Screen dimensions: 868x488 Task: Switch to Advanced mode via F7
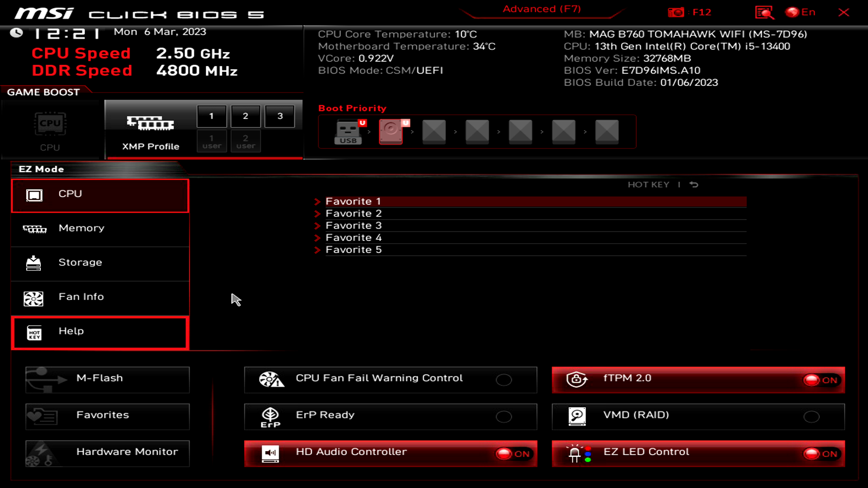tap(541, 9)
